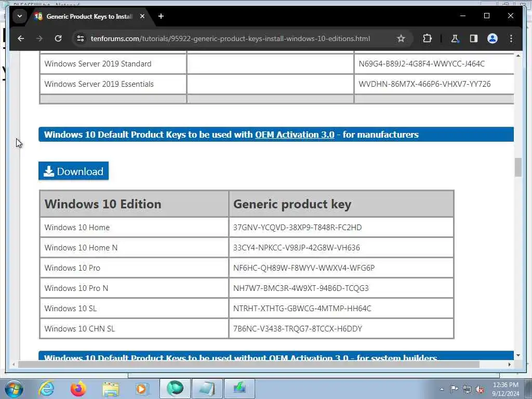Click the Windows 10 Edition column header

click(x=134, y=204)
